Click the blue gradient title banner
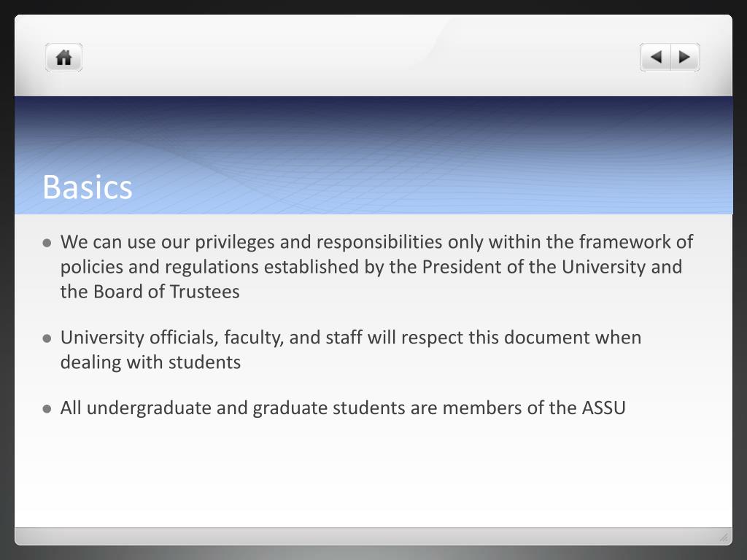Viewport: 747px width, 560px height. pos(373,155)
